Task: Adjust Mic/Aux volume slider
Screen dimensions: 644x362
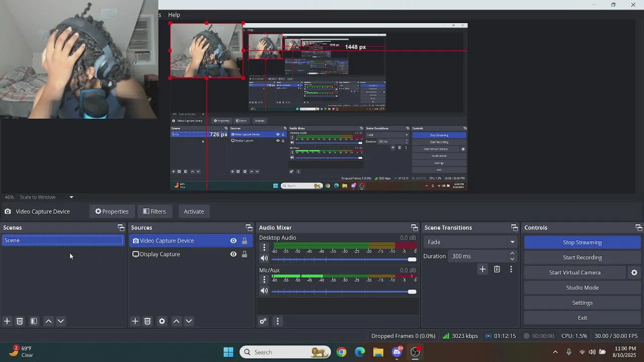Action: (x=344, y=292)
